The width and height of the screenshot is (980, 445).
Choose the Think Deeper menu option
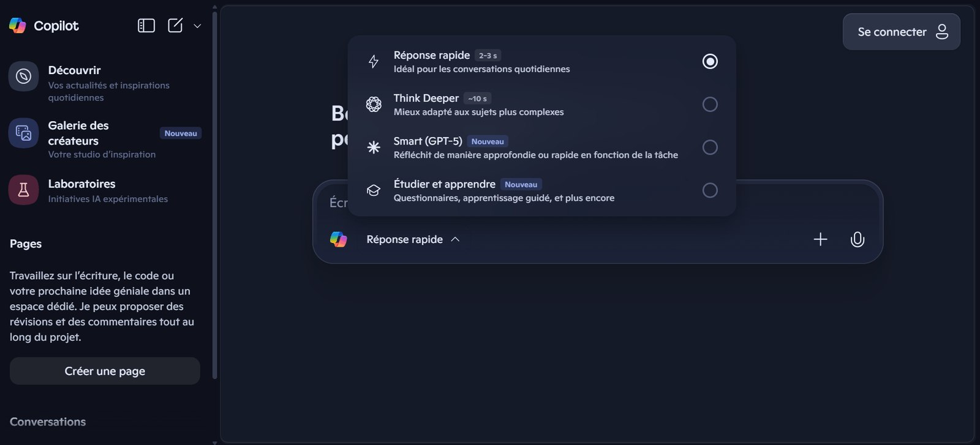(x=478, y=105)
